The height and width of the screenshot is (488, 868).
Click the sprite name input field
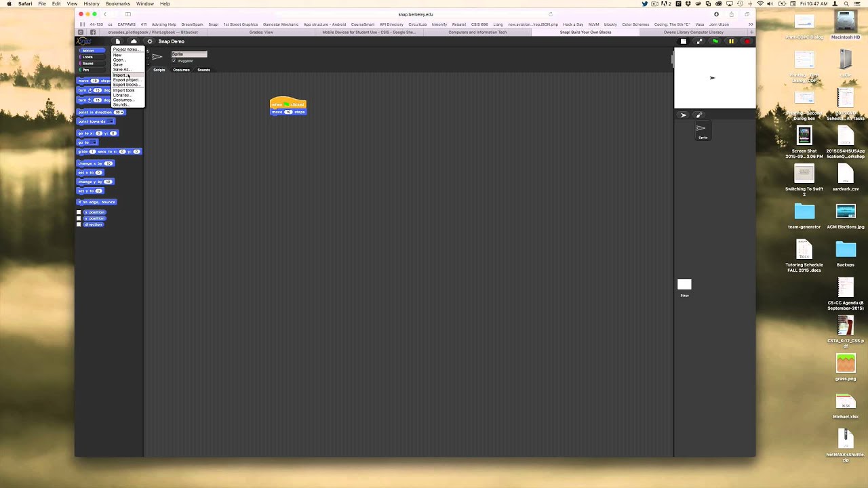(x=189, y=54)
